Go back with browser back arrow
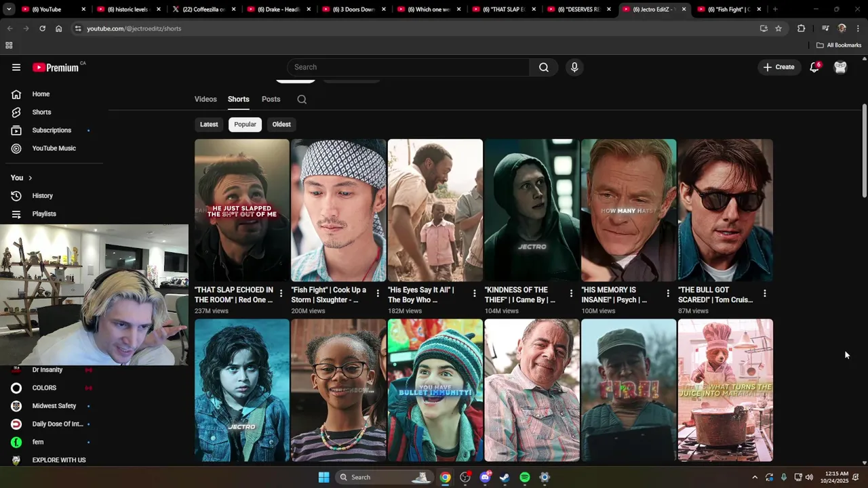The image size is (868, 488). [9, 28]
